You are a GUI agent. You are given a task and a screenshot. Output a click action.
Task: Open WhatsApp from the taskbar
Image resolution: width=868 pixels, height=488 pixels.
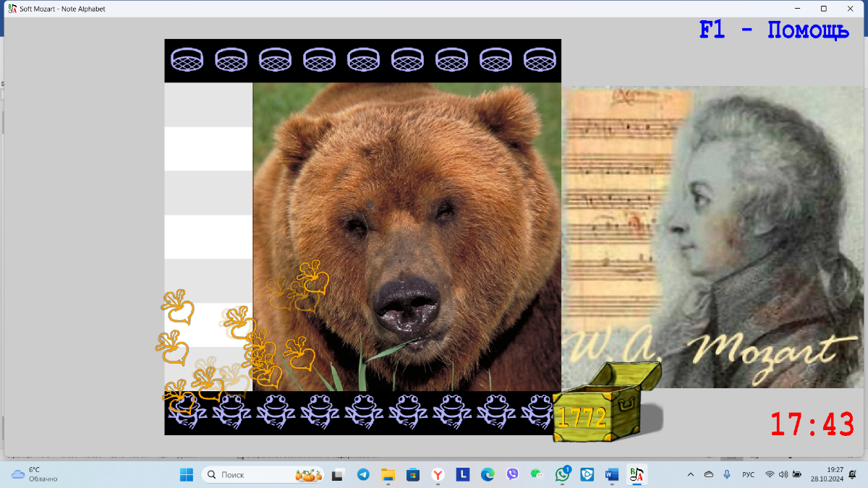[563, 475]
